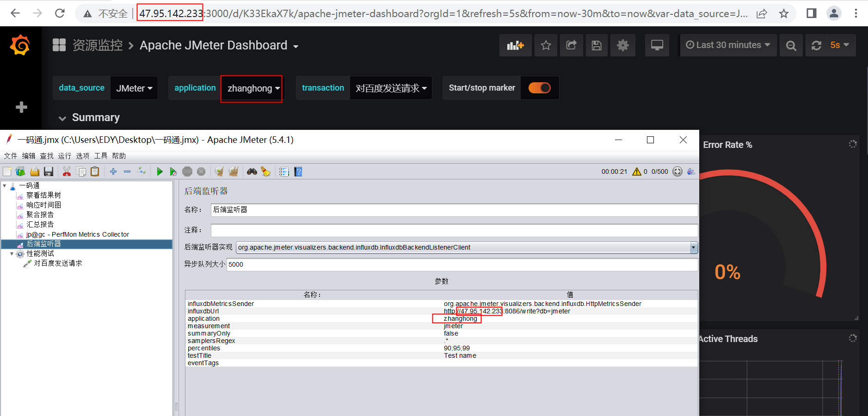Collapse the 一码通 test plan node
The width and height of the screenshot is (868, 416).
coord(4,186)
